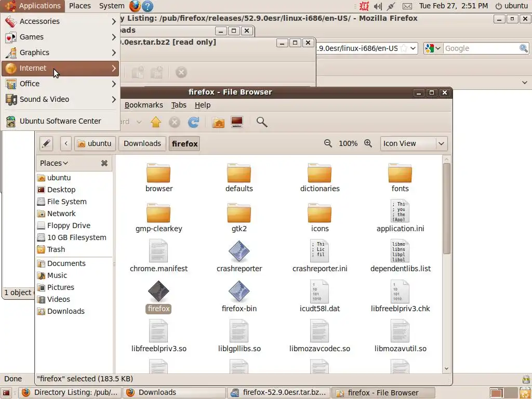Click the Computer toolbar icon
This screenshot has height=399, width=532.
(x=237, y=122)
